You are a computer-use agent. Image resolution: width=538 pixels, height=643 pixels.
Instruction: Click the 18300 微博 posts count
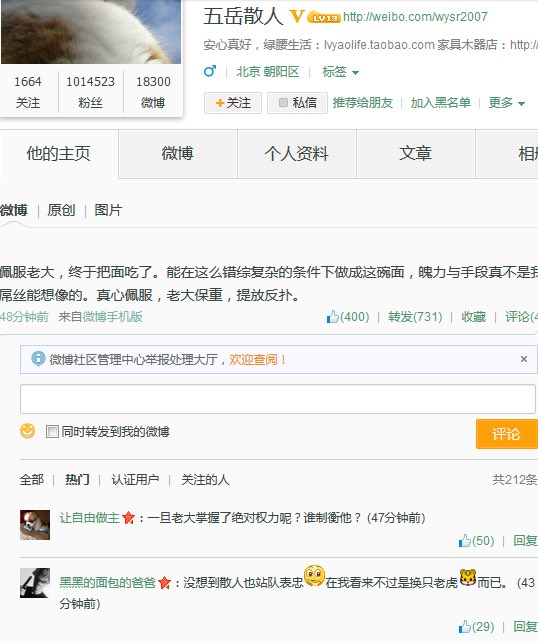click(x=153, y=92)
